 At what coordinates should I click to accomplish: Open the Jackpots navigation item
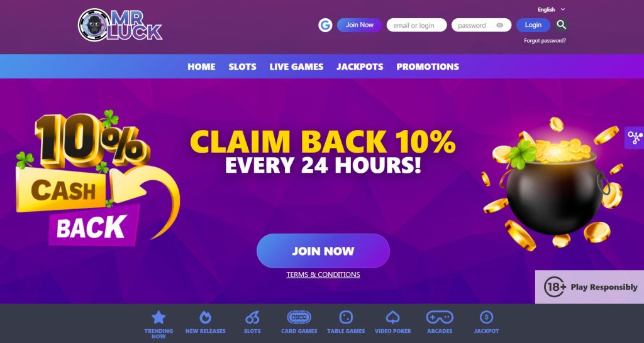click(x=360, y=67)
